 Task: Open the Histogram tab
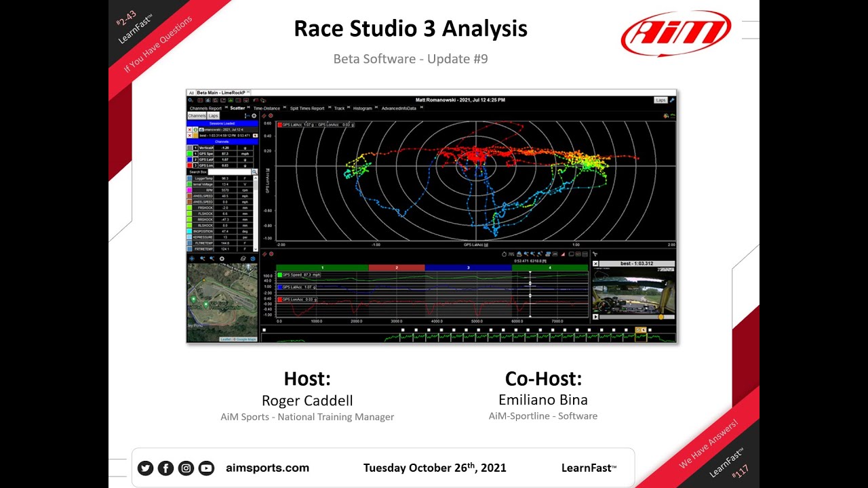tap(362, 108)
